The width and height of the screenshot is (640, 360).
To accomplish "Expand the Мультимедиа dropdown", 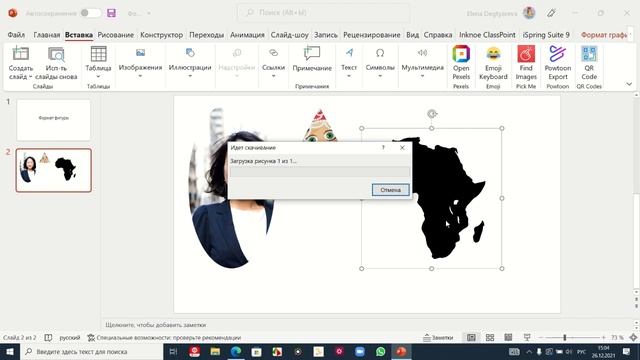I will [x=422, y=76].
